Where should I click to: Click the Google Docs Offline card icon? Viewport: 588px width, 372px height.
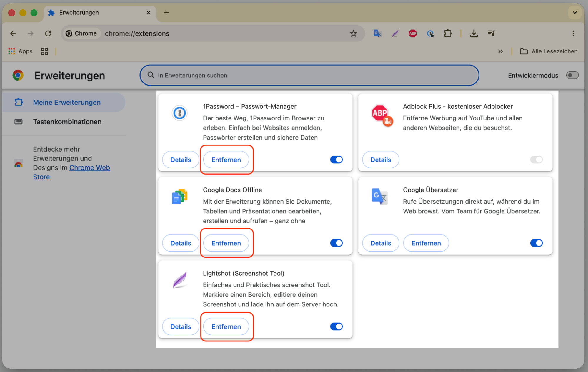point(179,197)
